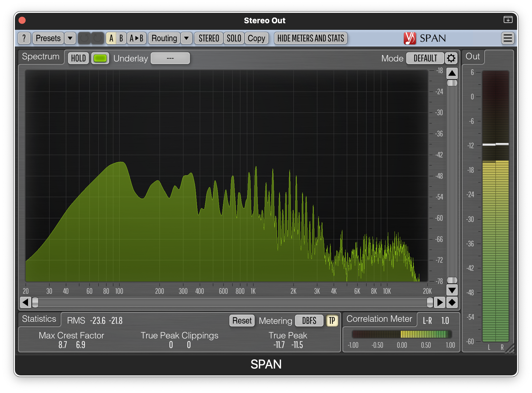
Task: Click the True Peak value -11.7
Action: [279, 345]
